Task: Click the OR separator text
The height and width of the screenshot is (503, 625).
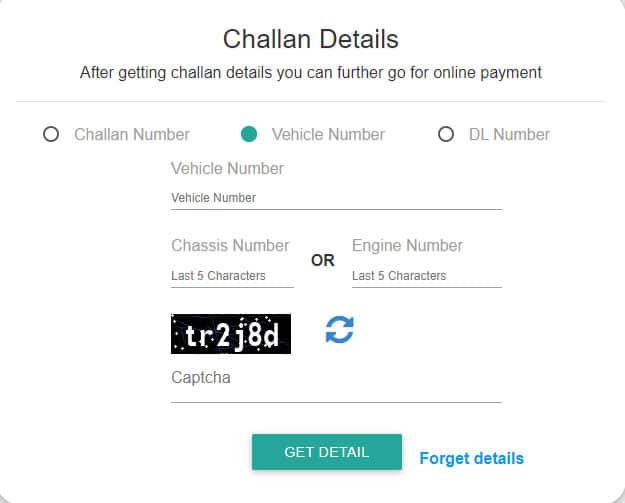Action: click(x=322, y=260)
